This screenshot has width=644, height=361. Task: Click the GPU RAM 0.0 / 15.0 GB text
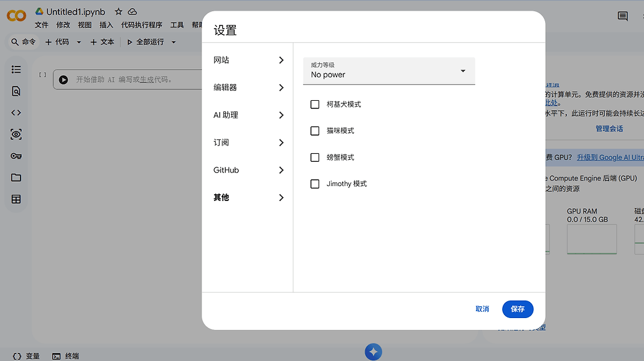point(587,215)
